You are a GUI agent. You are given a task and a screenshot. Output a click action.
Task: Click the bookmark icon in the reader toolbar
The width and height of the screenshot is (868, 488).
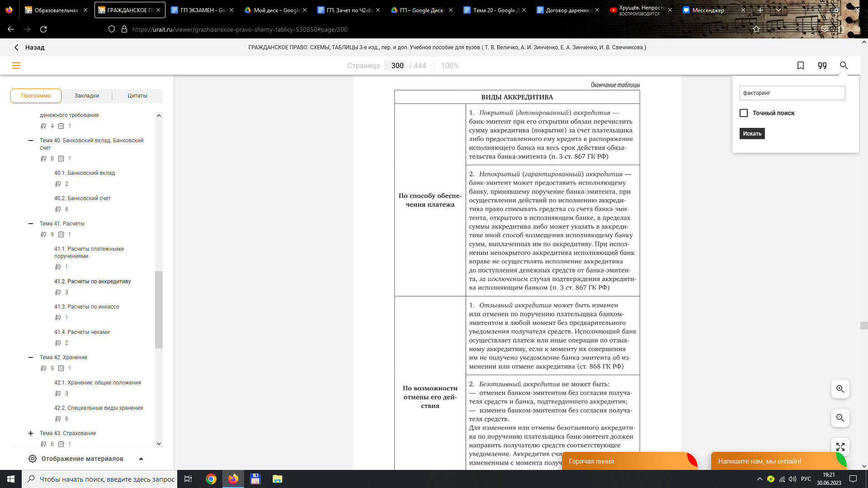click(801, 66)
